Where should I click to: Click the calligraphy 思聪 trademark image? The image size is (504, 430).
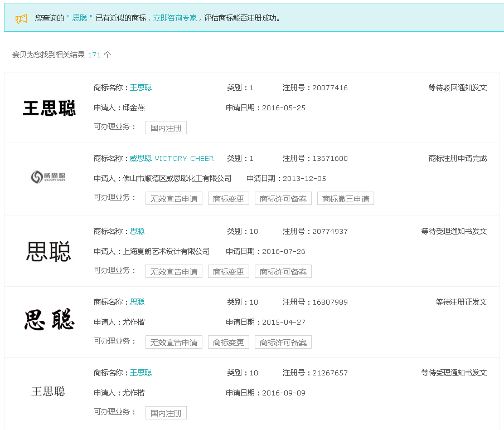click(x=49, y=320)
